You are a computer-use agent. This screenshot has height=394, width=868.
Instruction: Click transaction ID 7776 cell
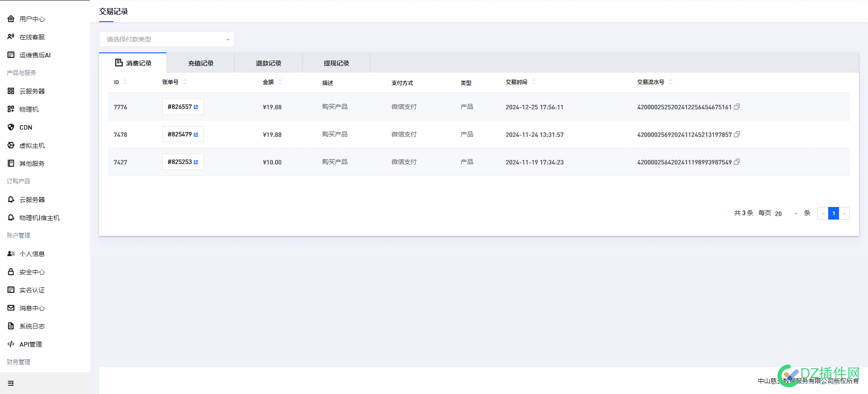[120, 107]
